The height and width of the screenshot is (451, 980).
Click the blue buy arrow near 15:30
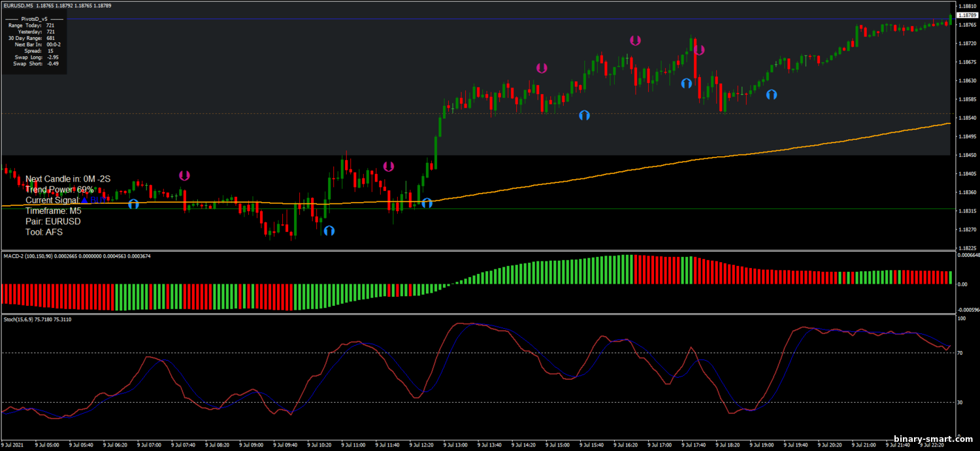tap(584, 115)
